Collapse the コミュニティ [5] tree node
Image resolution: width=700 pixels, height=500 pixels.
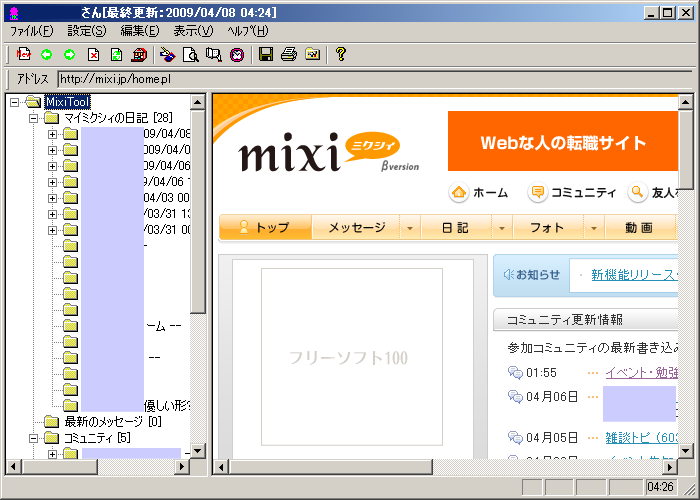33,438
